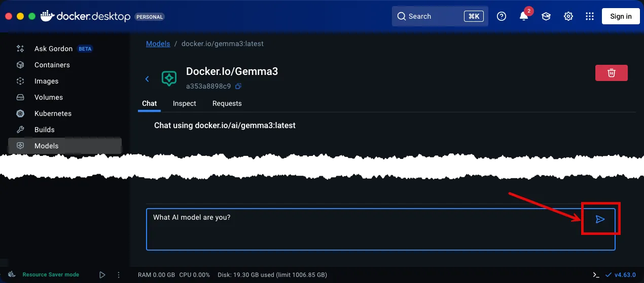644x283 pixels.
Task: Focus the Search field in the header
Action: [440, 16]
